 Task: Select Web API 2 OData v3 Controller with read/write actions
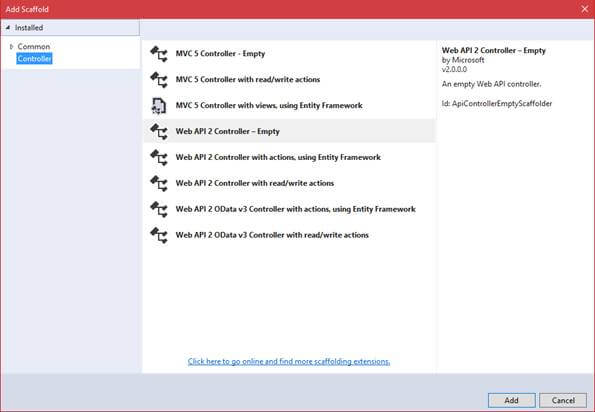(x=290, y=235)
